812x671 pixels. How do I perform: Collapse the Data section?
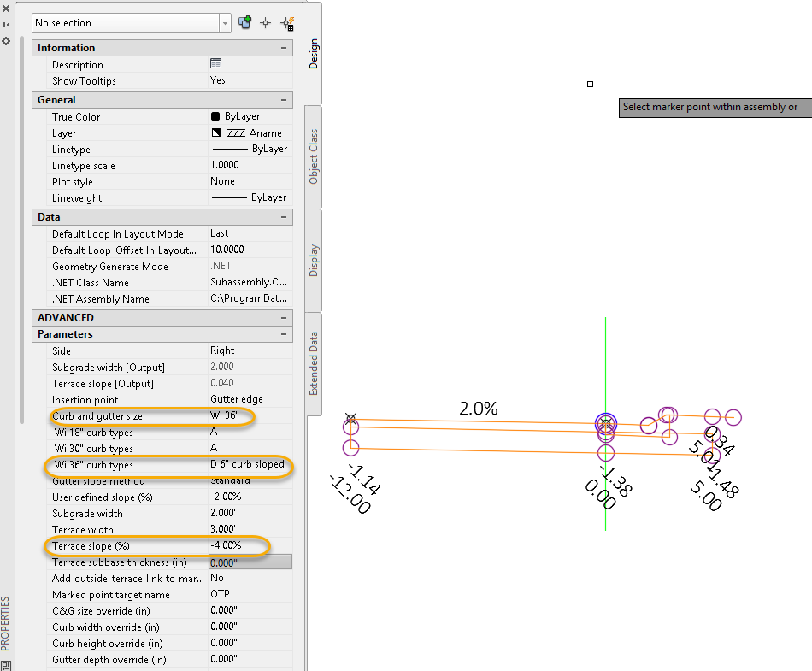pyautogui.click(x=283, y=217)
